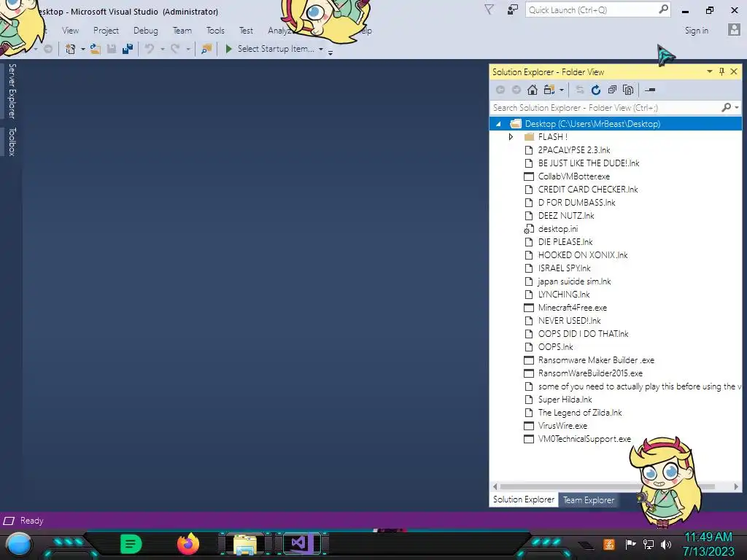The height and width of the screenshot is (560, 747).
Task: Click the greyed-out Save icon in toolbar
Action: tap(112, 49)
